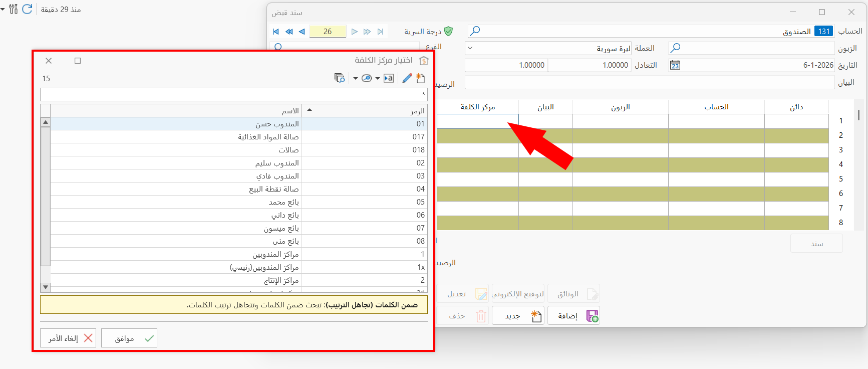Click the new cost center icon in dialog toolbar
Image resolution: width=868 pixels, height=369 pixels.
[x=420, y=78]
